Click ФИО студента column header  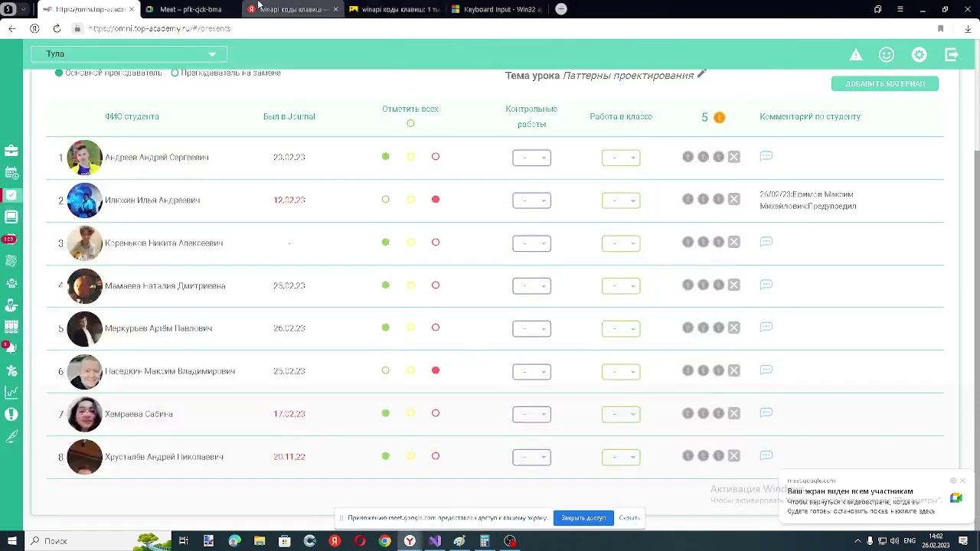point(132,116)
